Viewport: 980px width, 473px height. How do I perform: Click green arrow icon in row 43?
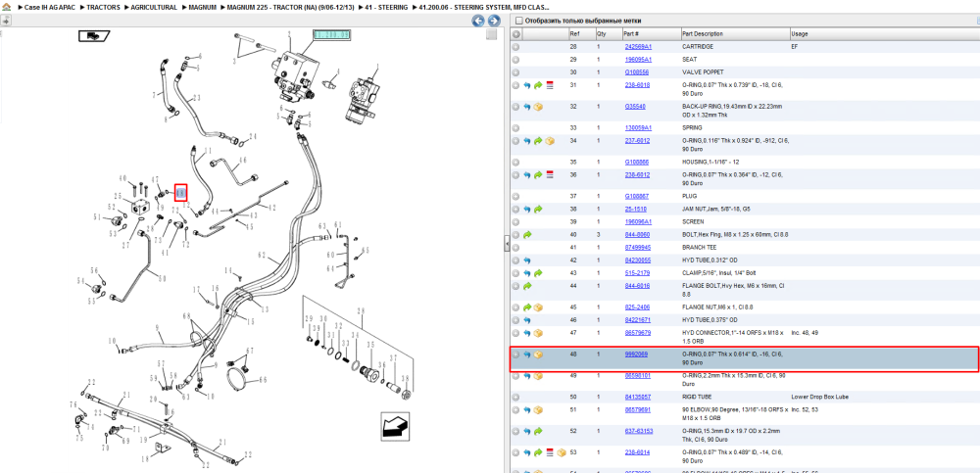point(538,273)
